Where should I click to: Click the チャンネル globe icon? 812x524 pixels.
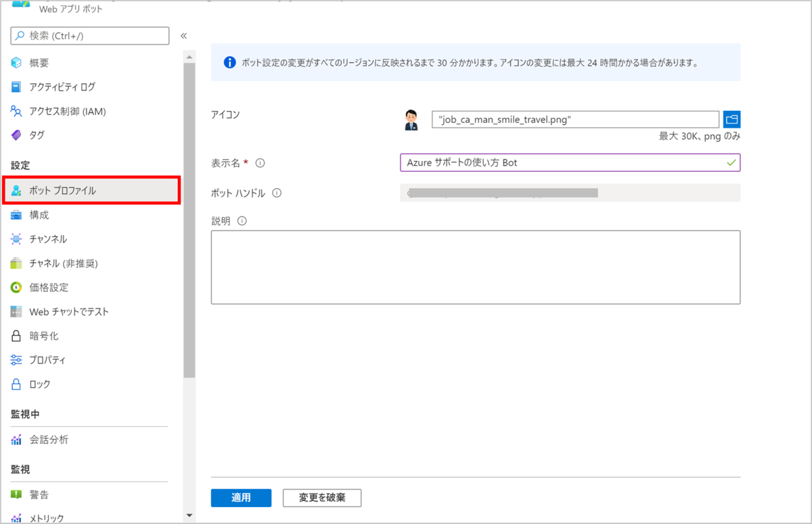point(16,239)
